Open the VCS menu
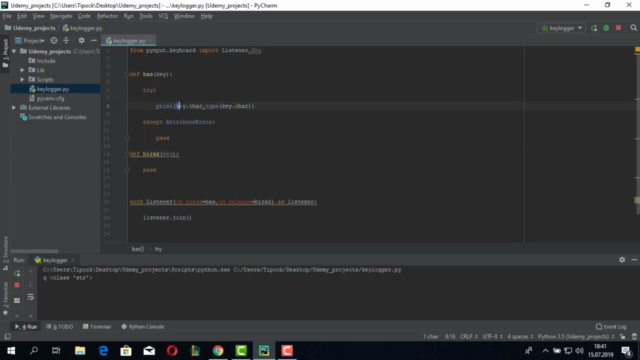Image resolution: width=640 pixels, height=360 pixels. tap(163, 16)
